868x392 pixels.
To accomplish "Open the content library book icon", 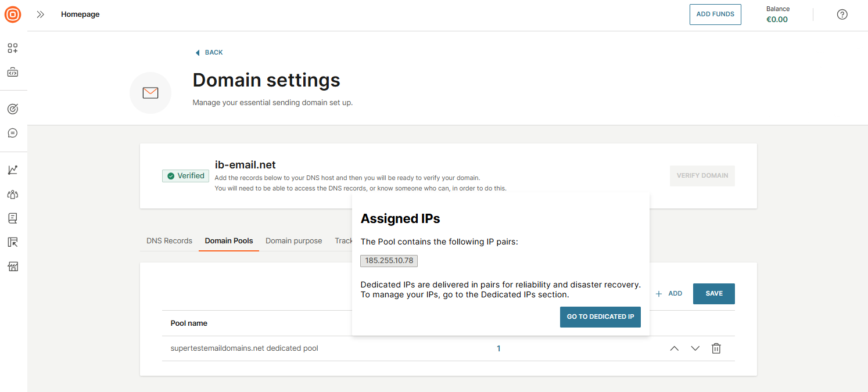I will tap(12, 218).
